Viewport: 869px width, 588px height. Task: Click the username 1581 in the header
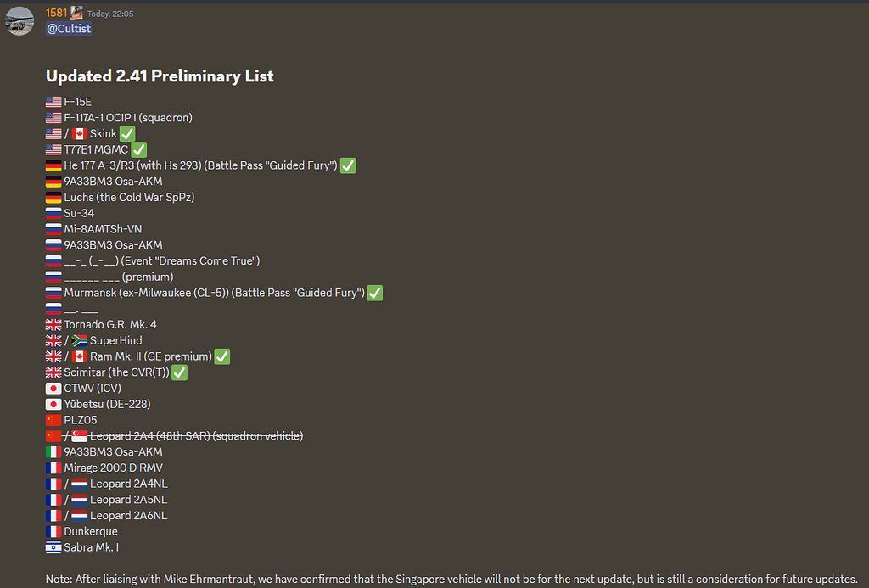[x=54, y=12]
